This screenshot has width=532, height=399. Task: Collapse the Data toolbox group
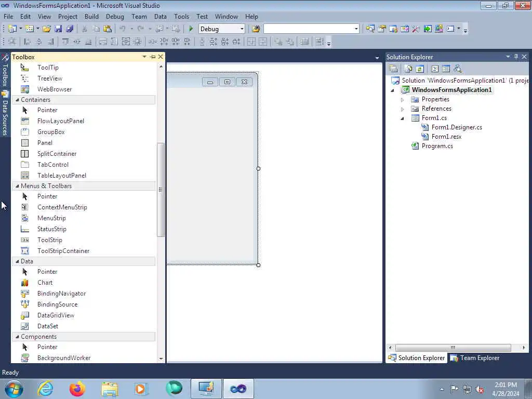(x=17, y=261)
